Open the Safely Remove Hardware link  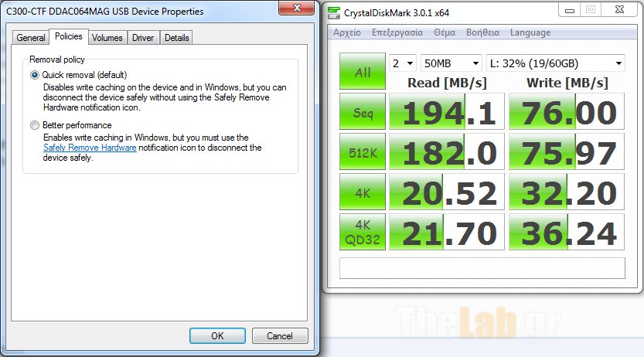pyautogui.click(x=90, y=148)
